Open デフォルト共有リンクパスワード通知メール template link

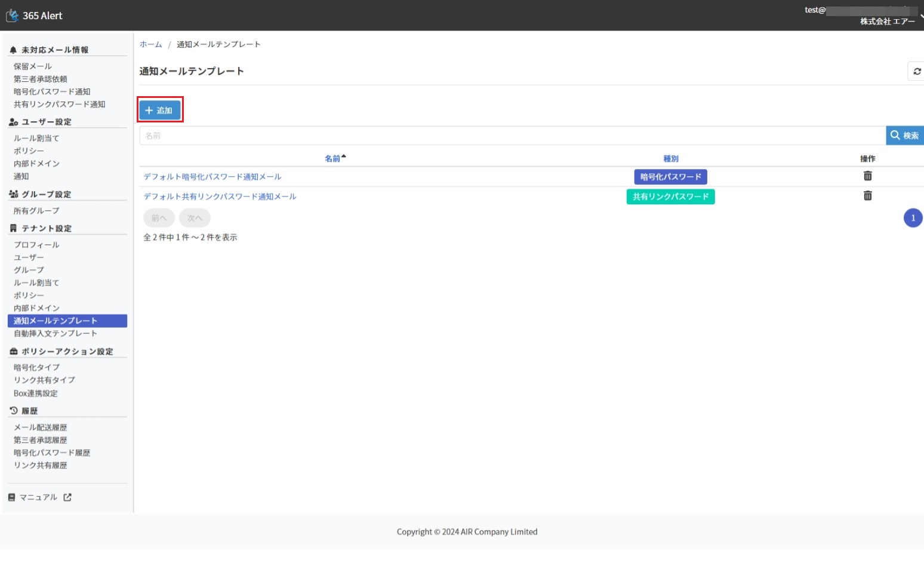220,196
